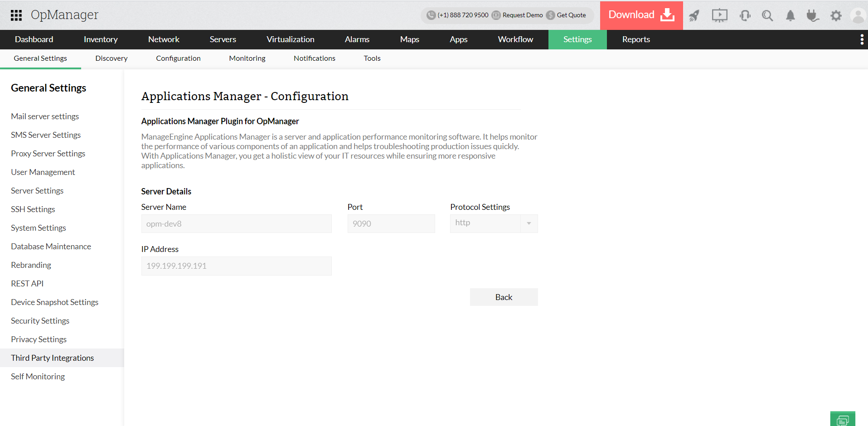The width and height of the screenshot is (868, 426).
Task: Click the OpManager logo text
Action: click(x=64, y=15)
